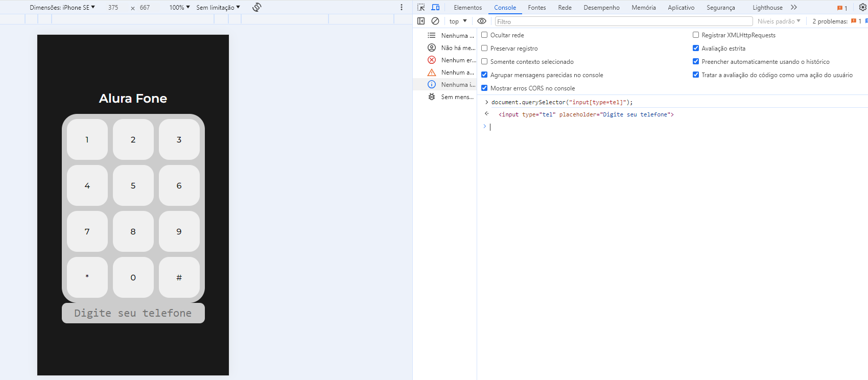Select the user messages icon
This screenshot has width=868, height=380.
(x=432, y=47)
